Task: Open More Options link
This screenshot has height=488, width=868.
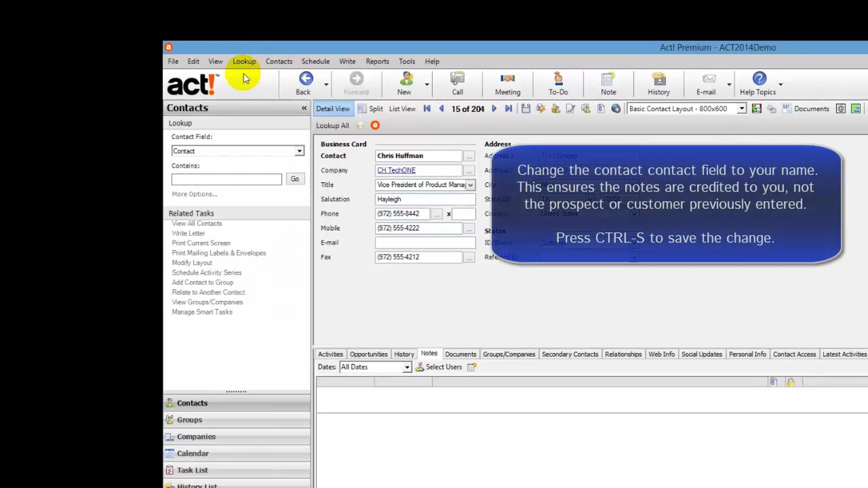Action: click(x=195, y=194)
